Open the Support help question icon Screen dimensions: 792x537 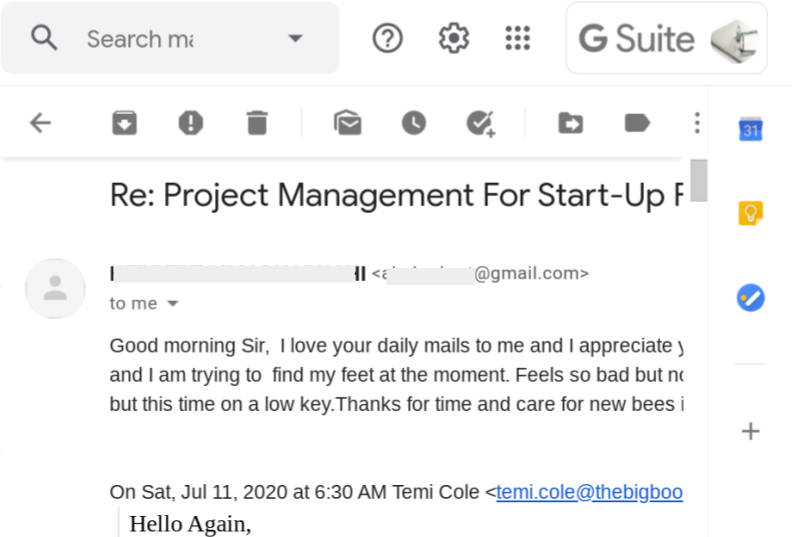tap(387, 38)
